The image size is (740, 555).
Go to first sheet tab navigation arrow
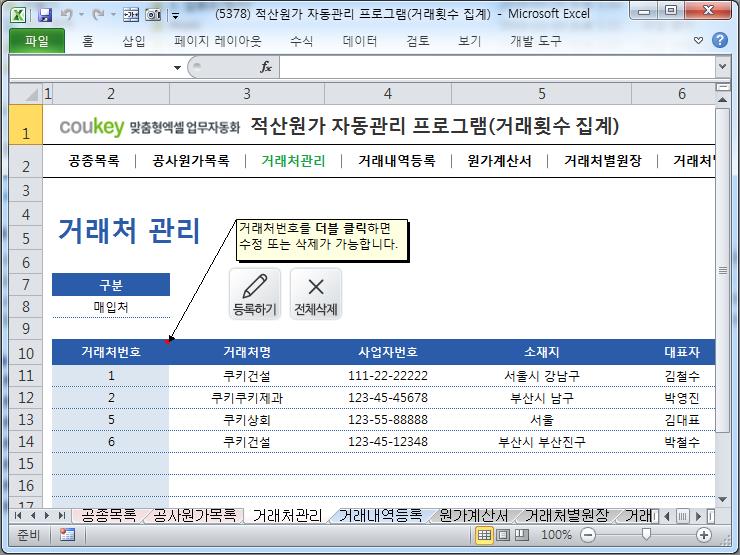(x=18, y=515)
